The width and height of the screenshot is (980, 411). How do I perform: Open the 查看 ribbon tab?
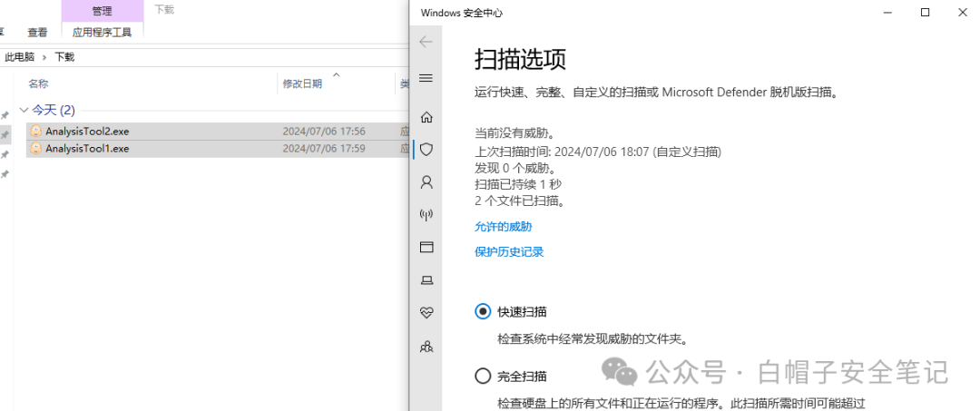37,32
